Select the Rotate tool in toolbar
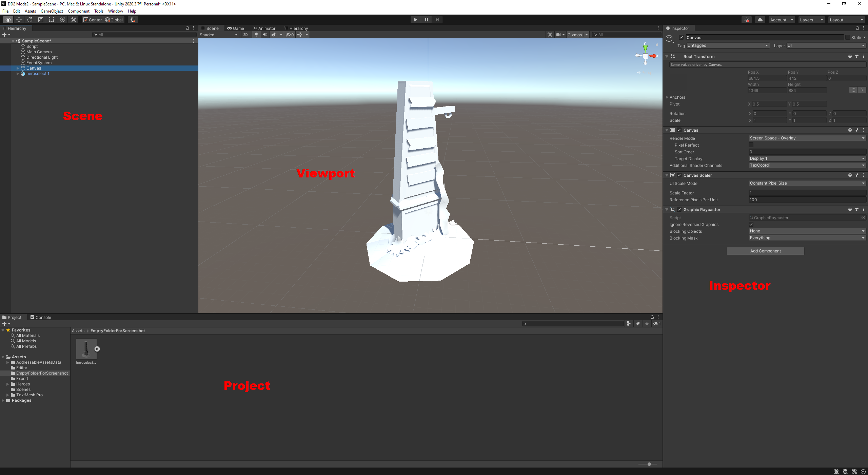Viewport: 868px width, 475px height. pyautogui.click(x=30, y=20)
